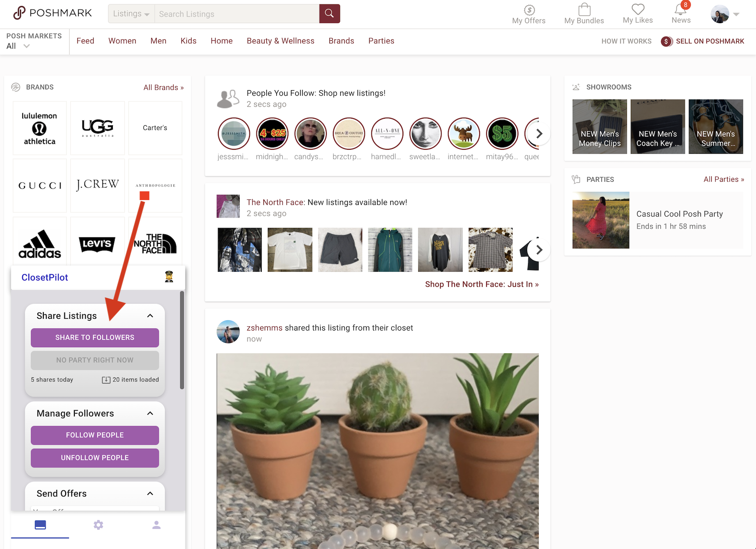Open mitay96... follower avatar

502,134
